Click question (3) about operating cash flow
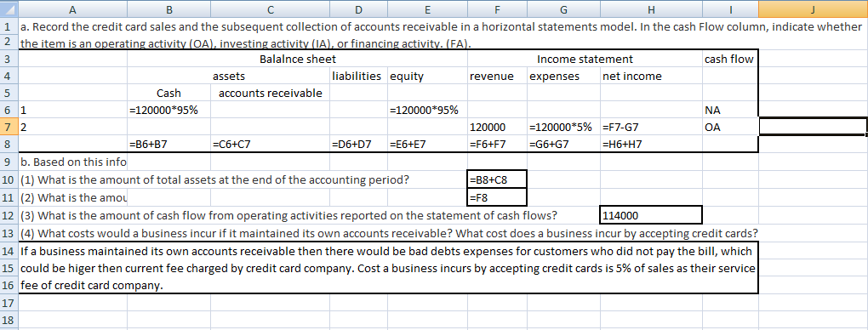This screenshot has width=868, height=330. point(288,215)
